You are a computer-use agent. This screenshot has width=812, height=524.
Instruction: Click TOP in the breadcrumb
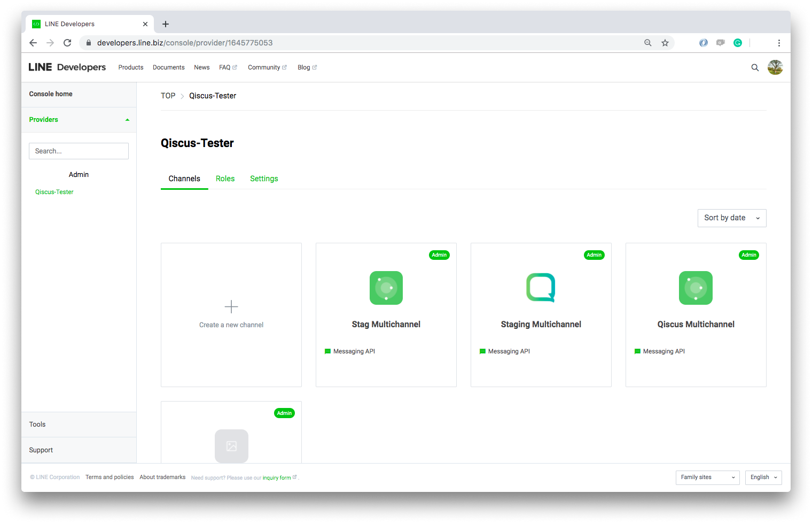pos(168,96)
